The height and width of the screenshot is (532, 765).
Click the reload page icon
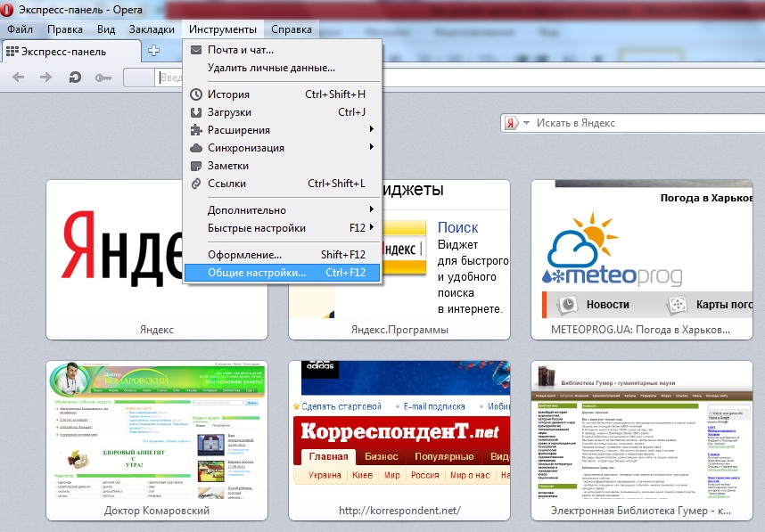tap(75, 77)
